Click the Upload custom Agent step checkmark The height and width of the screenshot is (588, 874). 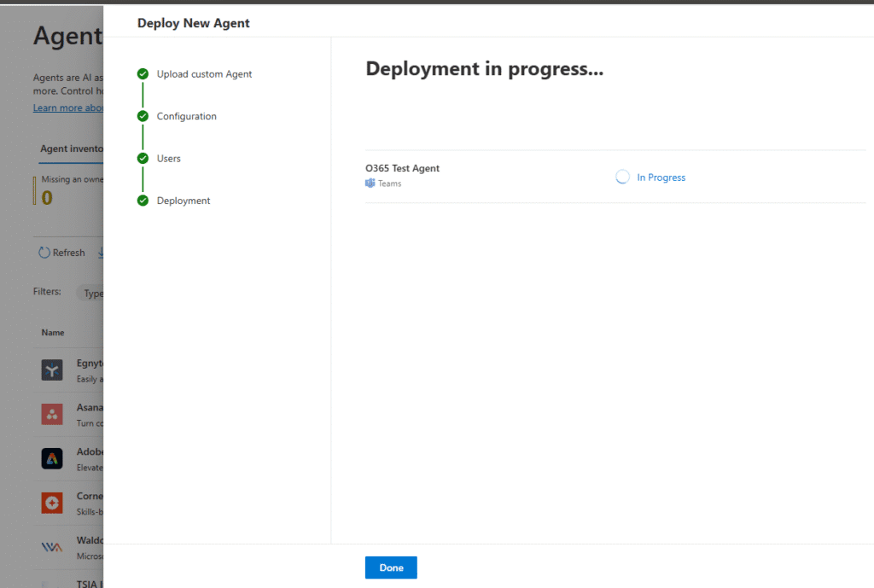pyautogui.click(x=143, y=74)
